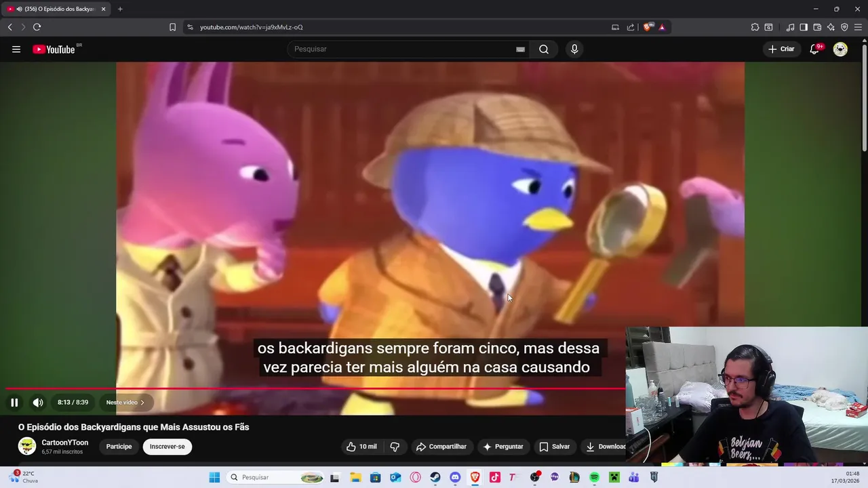The width and height of the screenshot is (868, 488).
Task: Like the video with 10 mil thumbs up
Action: [361, 447]
